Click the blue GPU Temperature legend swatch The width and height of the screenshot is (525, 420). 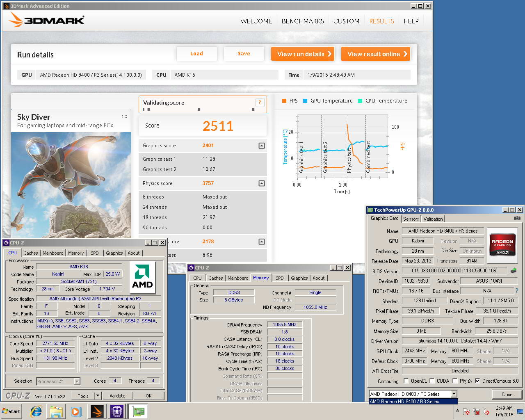point(305,101)
